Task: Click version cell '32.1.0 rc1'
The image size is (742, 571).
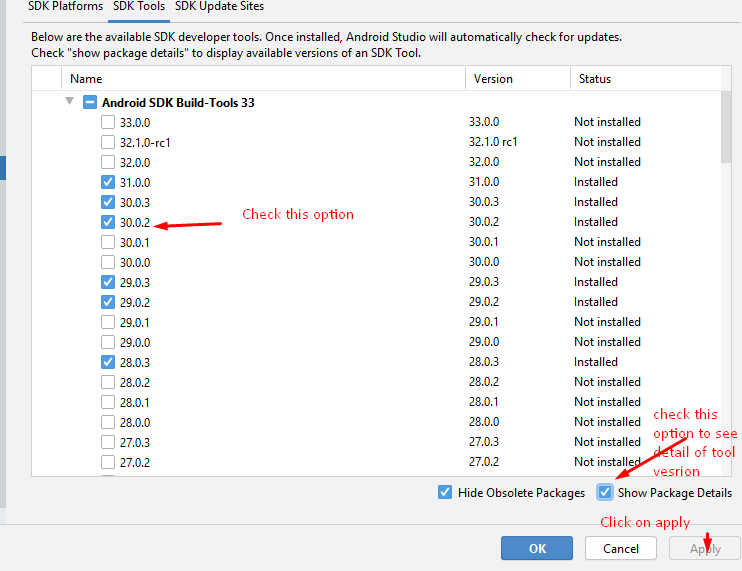Action: pyautogui.click(x=493, y=141)
